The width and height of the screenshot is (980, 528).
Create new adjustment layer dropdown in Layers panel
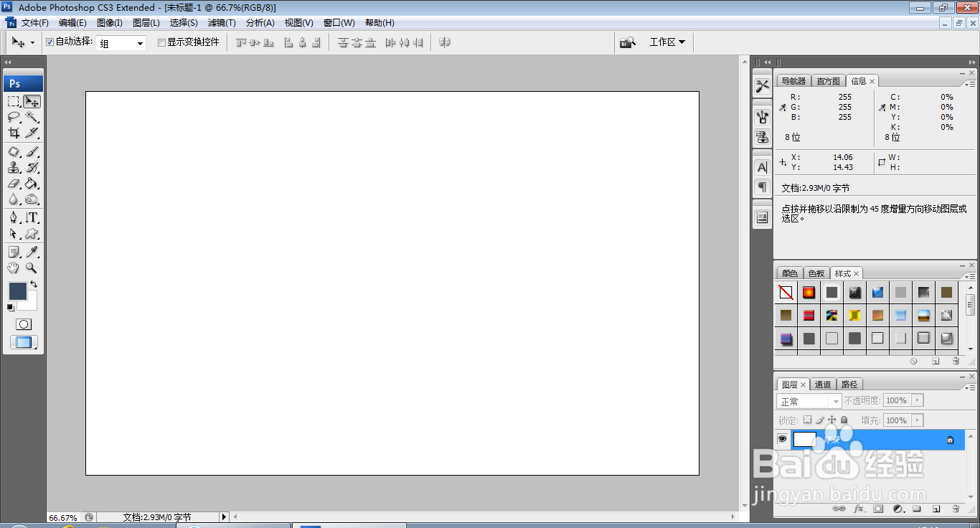pos(897,509)
